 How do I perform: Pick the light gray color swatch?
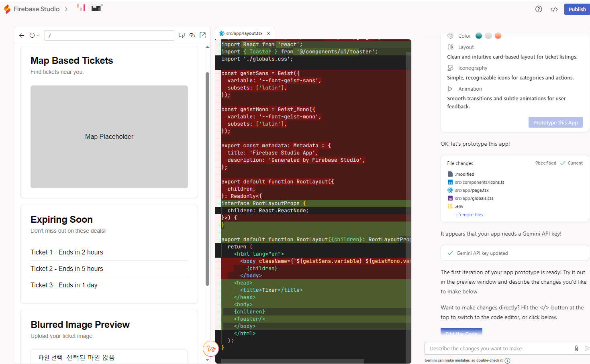point(488,36)
